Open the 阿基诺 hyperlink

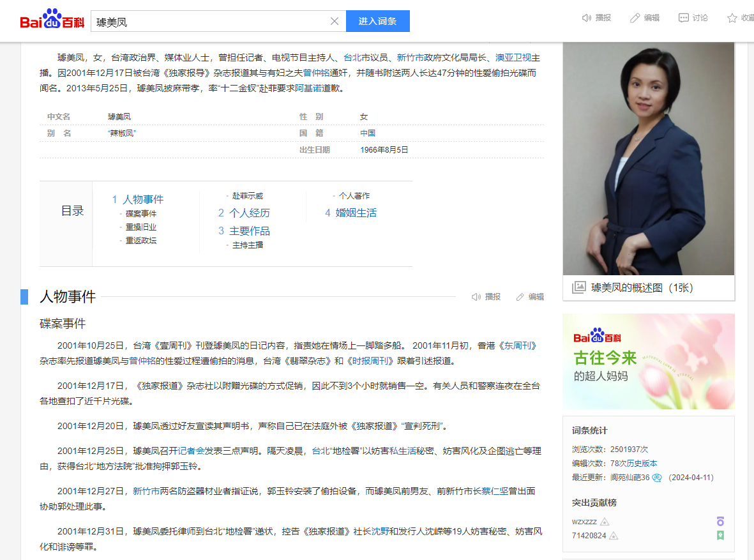308,89
